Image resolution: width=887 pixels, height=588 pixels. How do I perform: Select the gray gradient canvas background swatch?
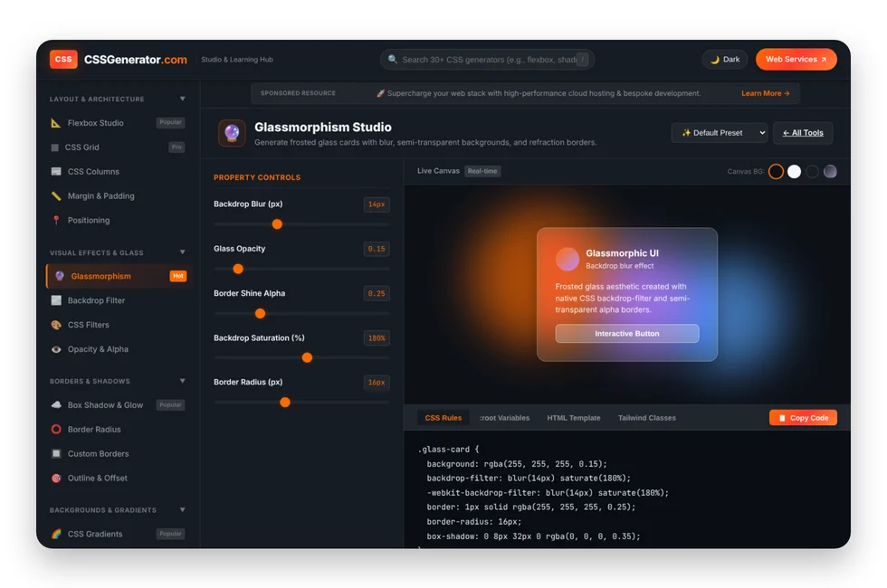[x=830, y=171]
